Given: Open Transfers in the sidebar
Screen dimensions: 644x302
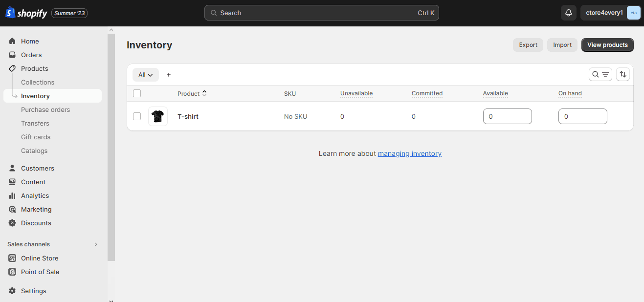Looking at the screenshot, I should click(x=35, y=123).
